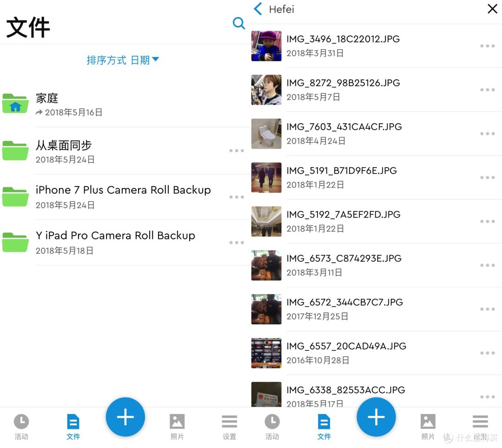The image size is (502, 448).
Task: Open thumbnail of IMG_7603_431CA4CF.JPG
Action: point(266,133)
